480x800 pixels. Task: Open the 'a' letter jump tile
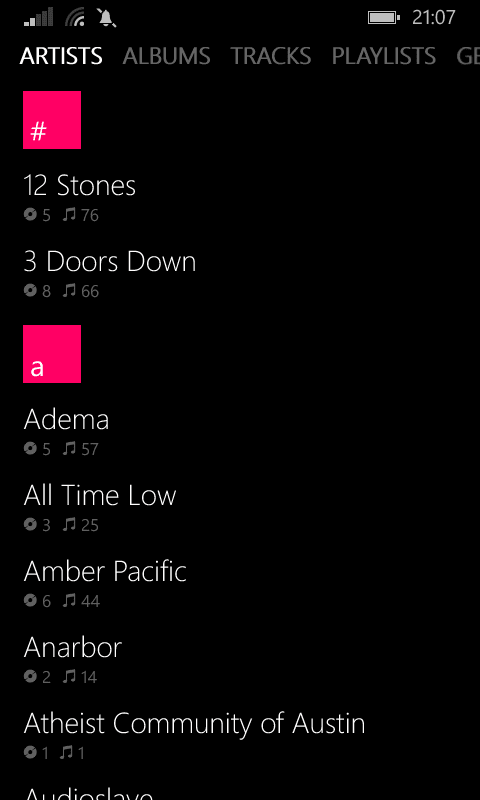(52, 354)
